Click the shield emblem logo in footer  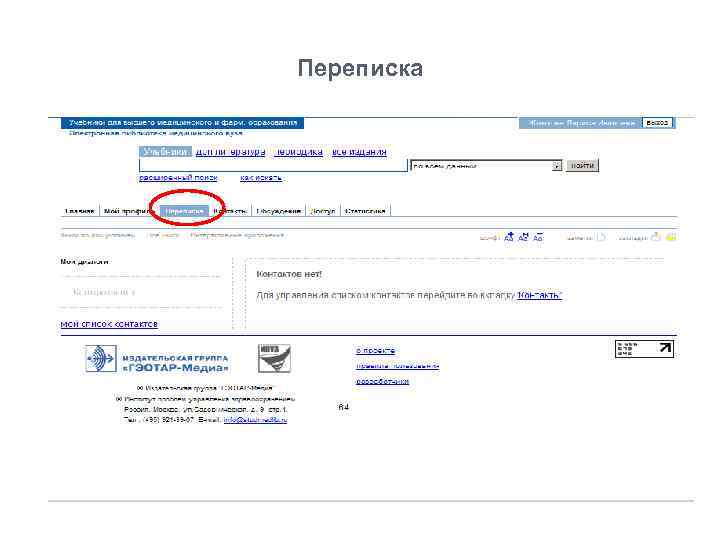pyautogui.click(x=274, y=358)
